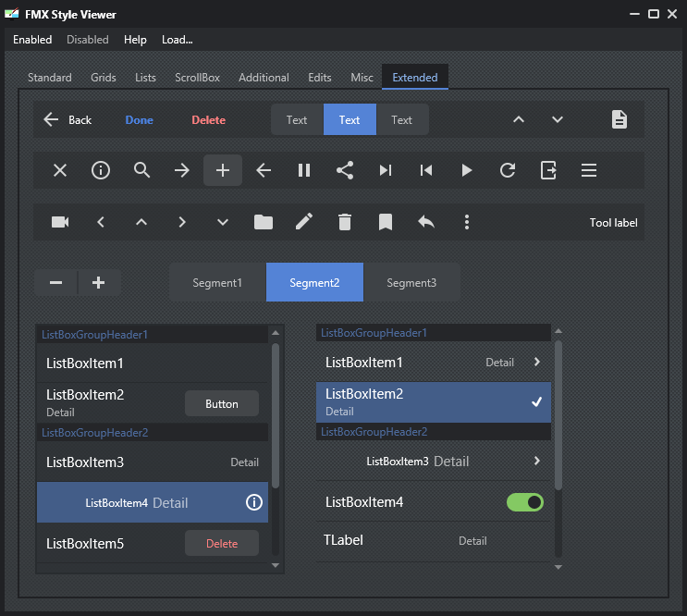Switch to the Grids tab
Image resolution: width=687 pixels, height=616 pixels.
click(x=104, y=78)
